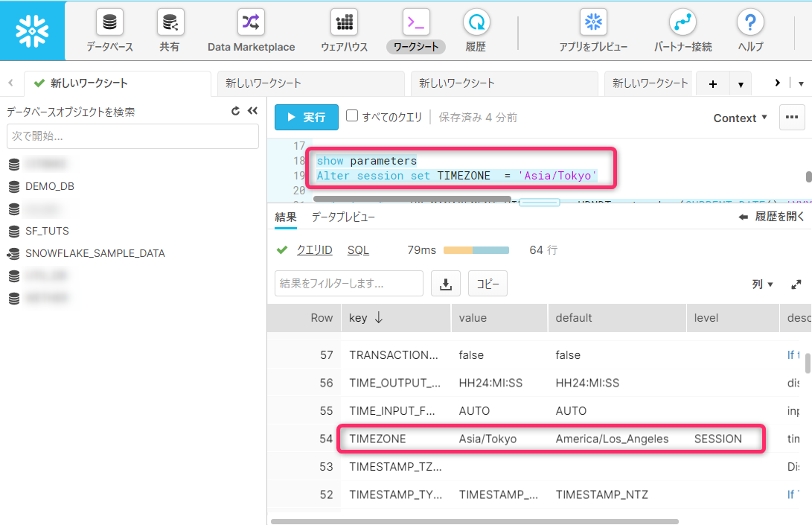Click the sort arrow on key column

click(379, 318)
